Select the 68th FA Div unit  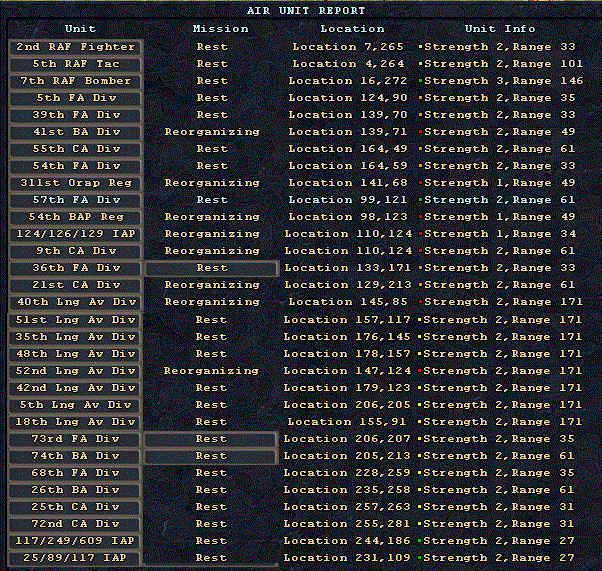click(x=74, y=473)
